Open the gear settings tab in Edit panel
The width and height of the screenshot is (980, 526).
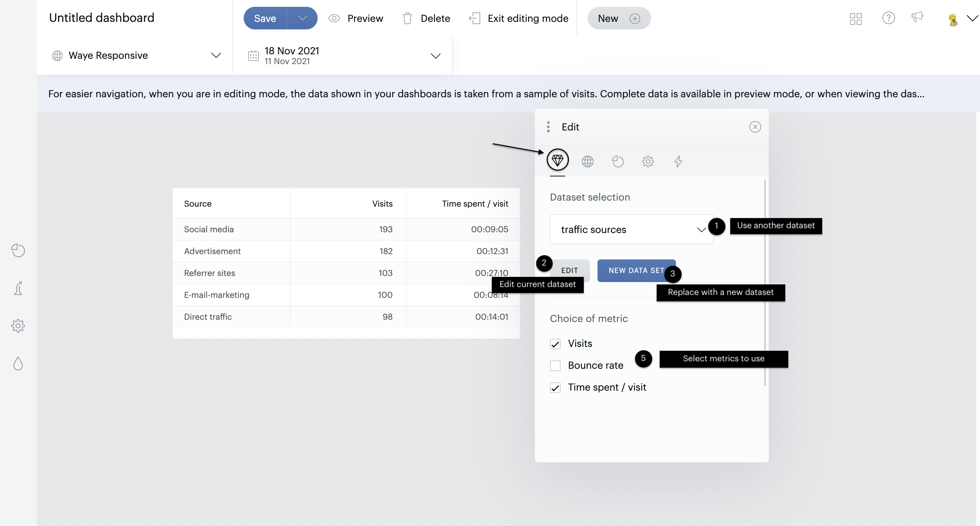[x=648, y=162]
